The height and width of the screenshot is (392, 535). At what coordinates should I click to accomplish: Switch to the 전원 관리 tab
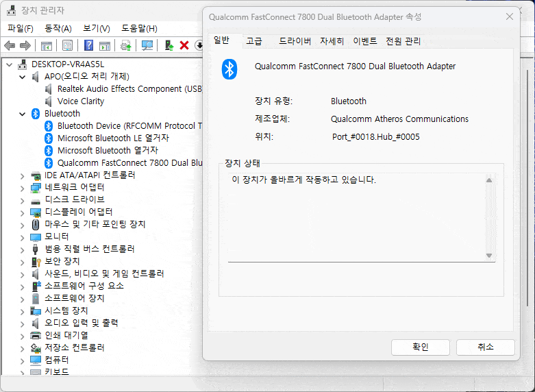403,41
